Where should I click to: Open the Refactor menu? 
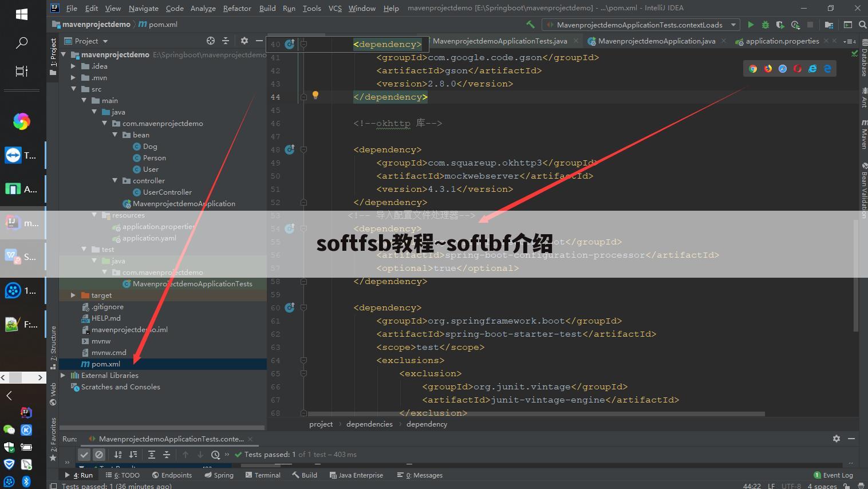(237, 8)
